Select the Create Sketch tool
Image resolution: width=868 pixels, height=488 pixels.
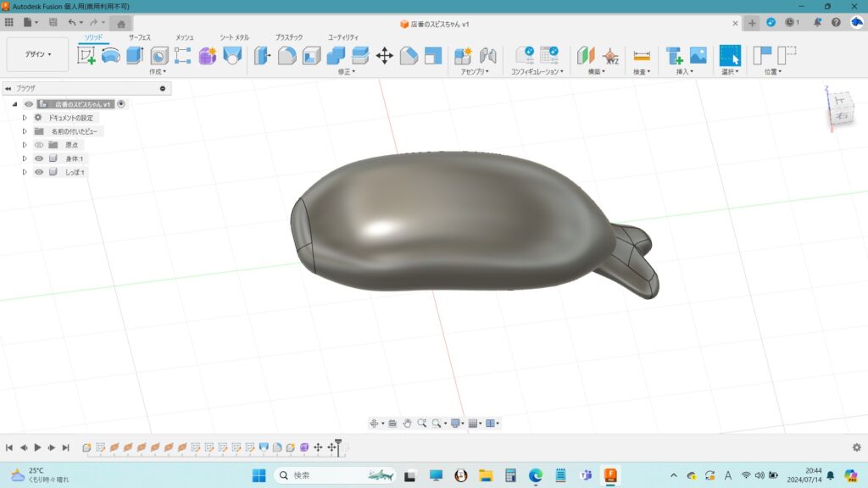pyautogui.click(x=86, y=56)
